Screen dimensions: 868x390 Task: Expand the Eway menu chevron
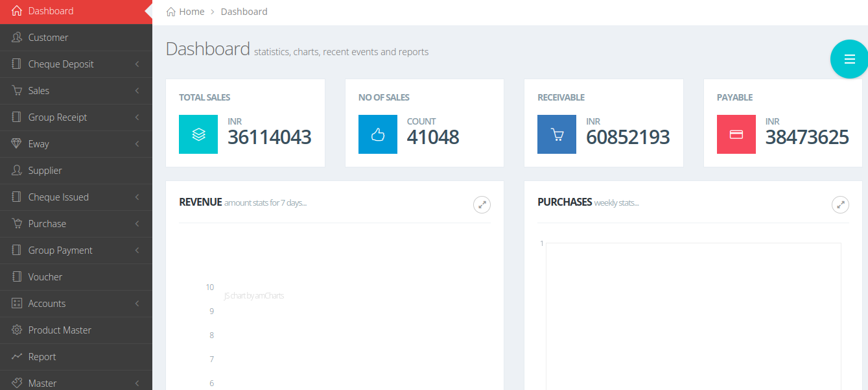[137, 144]
